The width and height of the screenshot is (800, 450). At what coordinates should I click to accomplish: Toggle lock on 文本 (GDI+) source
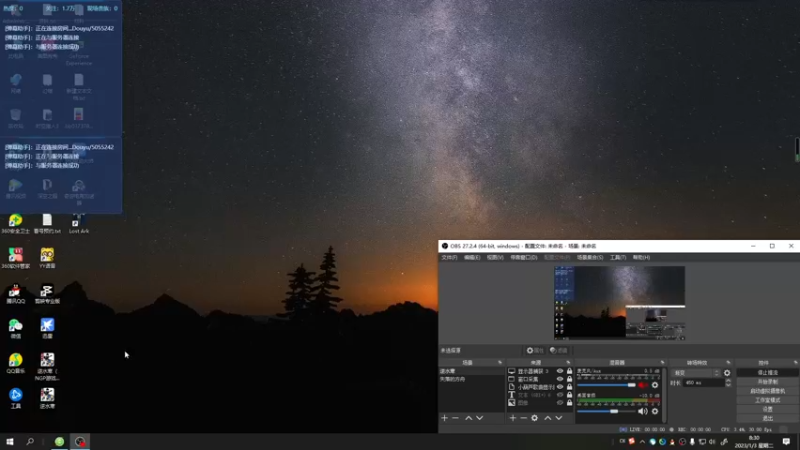[569, 395]
